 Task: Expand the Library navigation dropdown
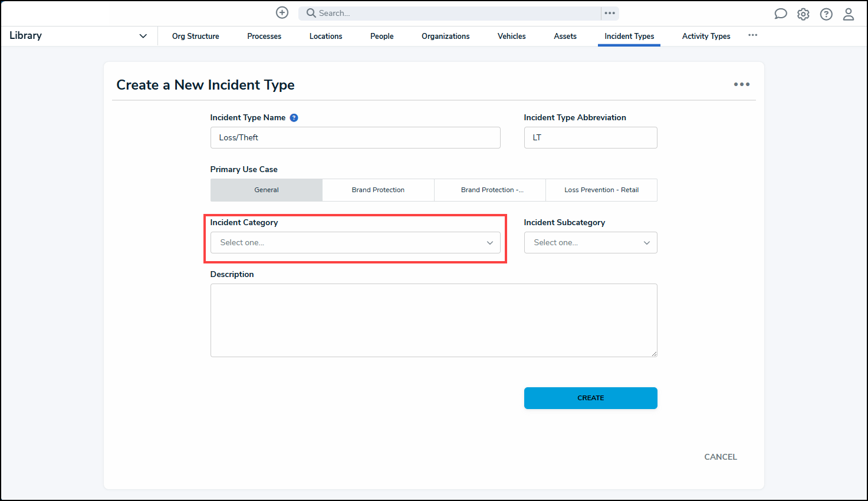pos(143,36)
